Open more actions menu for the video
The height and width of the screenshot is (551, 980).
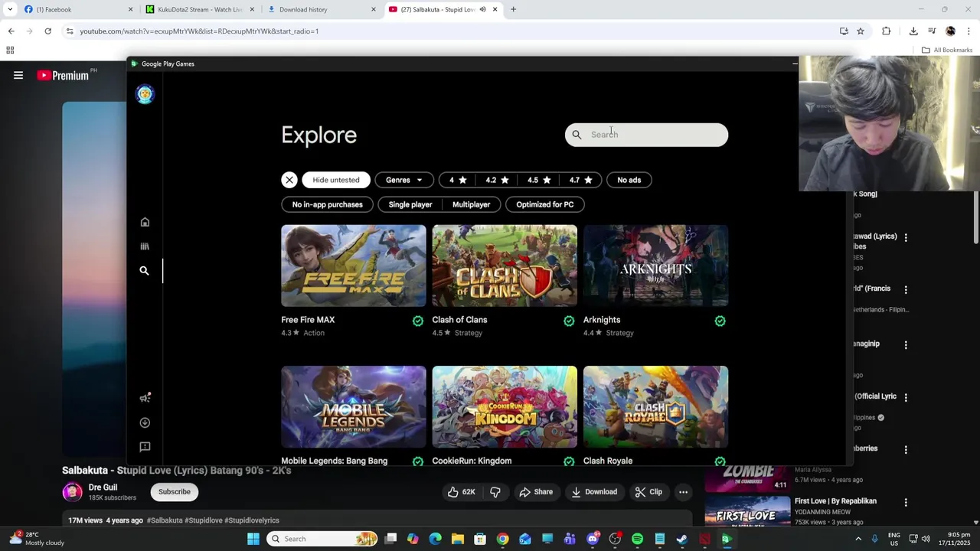(684, 492)
